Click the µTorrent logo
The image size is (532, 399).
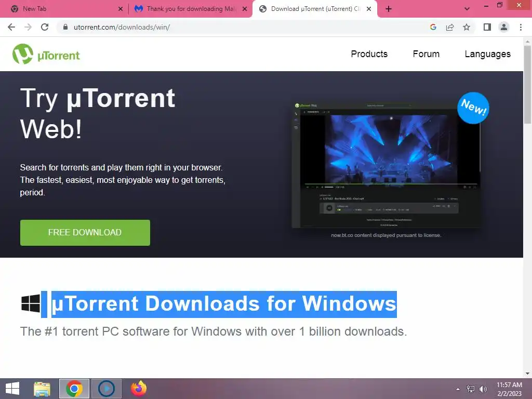coord(46,54)
